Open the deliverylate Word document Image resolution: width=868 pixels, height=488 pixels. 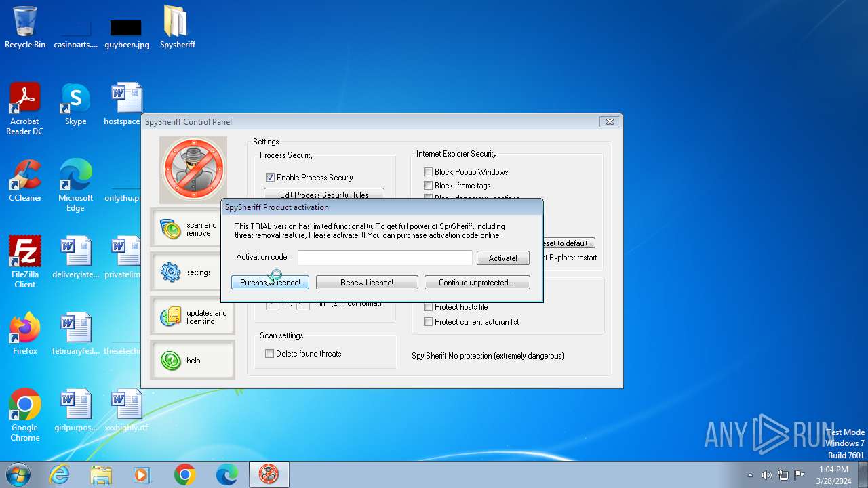click(x=75, y=257)
